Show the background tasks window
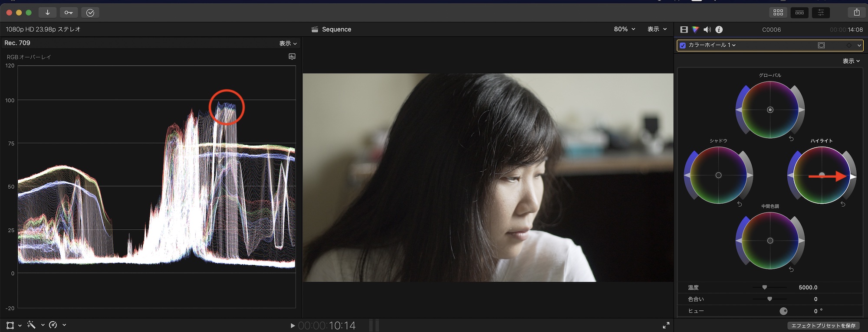This screenshot has width=868, height=332. [90, 13]
